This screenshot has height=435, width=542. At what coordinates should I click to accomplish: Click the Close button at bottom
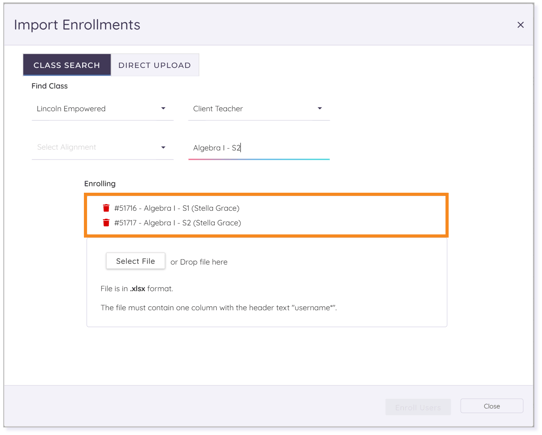[x=492, y=406]
